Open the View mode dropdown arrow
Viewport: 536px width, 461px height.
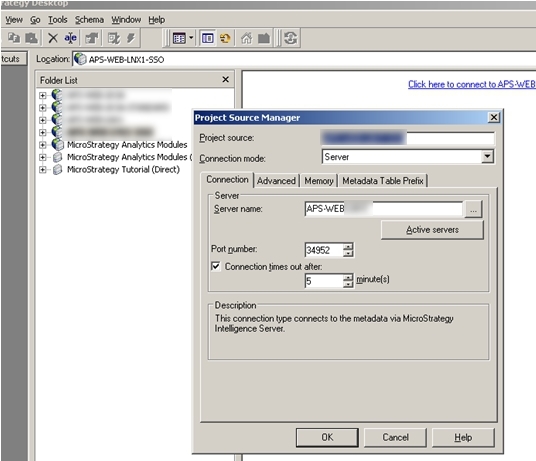191,38
